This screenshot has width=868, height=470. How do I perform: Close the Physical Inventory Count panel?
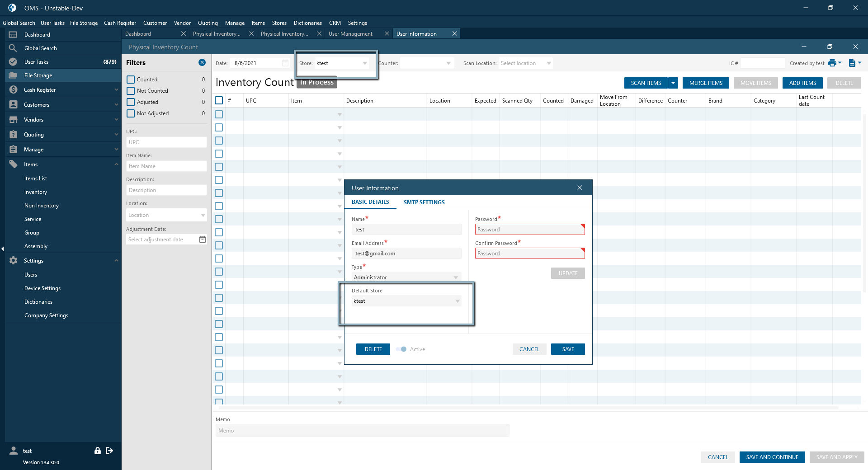click(855, 47)
